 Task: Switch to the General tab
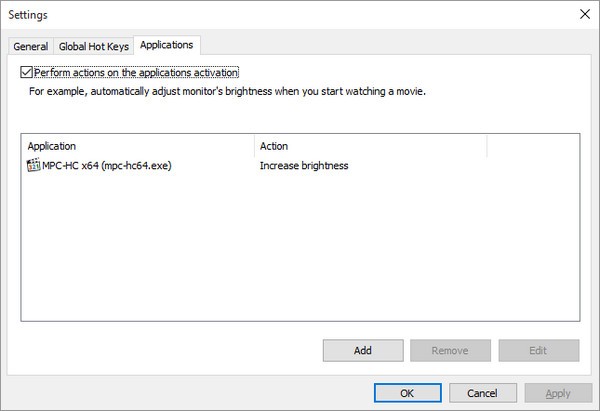tap(31, 46)
